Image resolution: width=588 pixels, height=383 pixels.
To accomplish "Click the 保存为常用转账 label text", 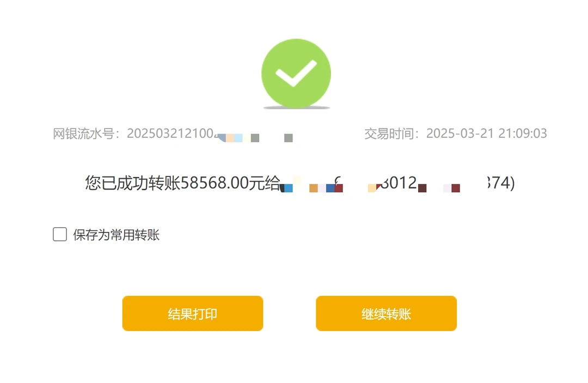I will coord(117,235).
